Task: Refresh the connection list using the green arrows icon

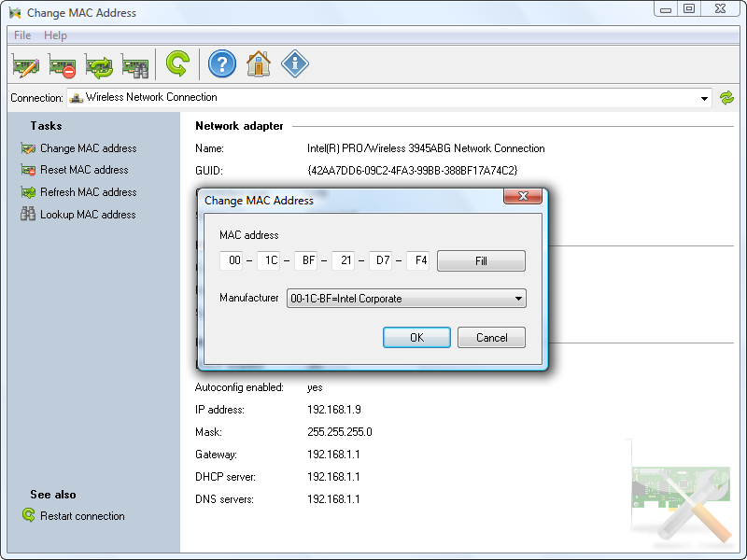Action: point(727,98)
